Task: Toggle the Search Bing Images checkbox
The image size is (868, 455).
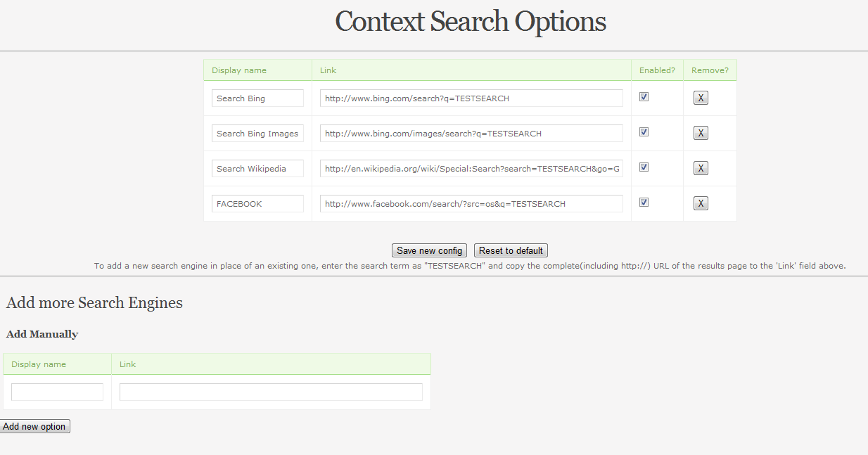Action: (x=644, y=132)
